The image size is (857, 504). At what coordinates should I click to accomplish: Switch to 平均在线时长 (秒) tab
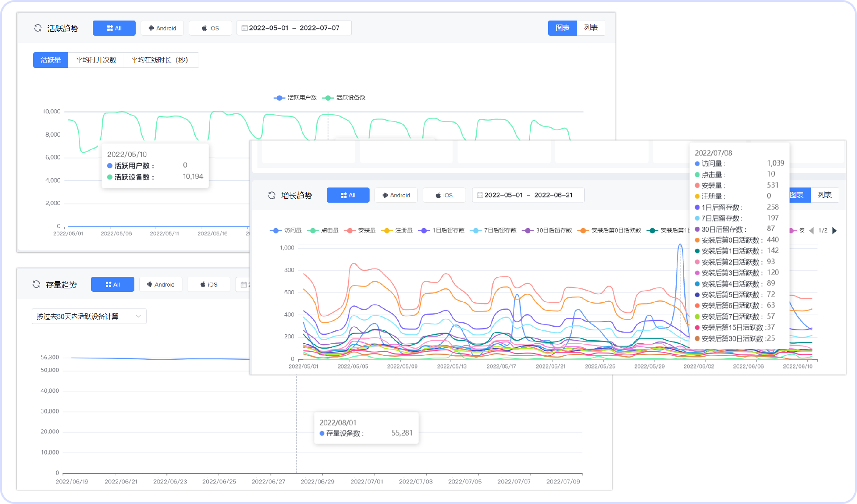[x=160, y=60]
